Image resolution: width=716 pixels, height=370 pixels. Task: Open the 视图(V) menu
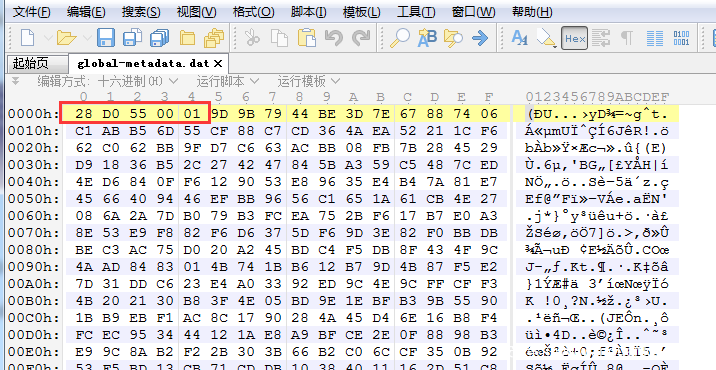[196, 11]
